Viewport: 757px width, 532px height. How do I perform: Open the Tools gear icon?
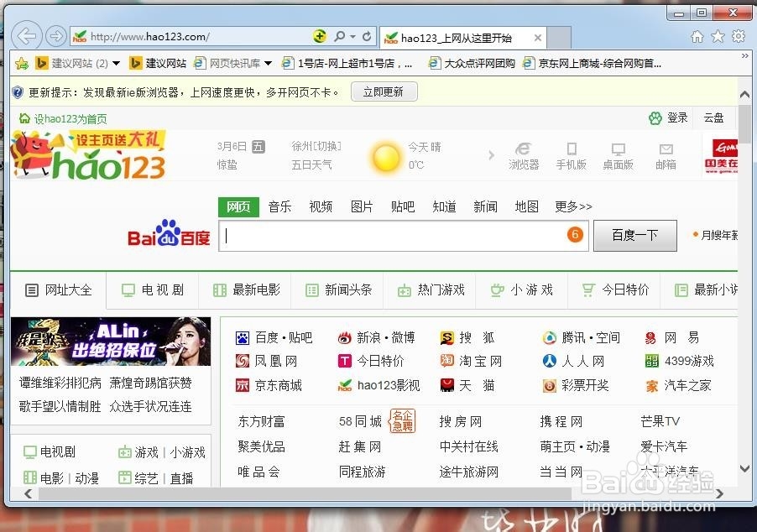(x=739, y=36)
